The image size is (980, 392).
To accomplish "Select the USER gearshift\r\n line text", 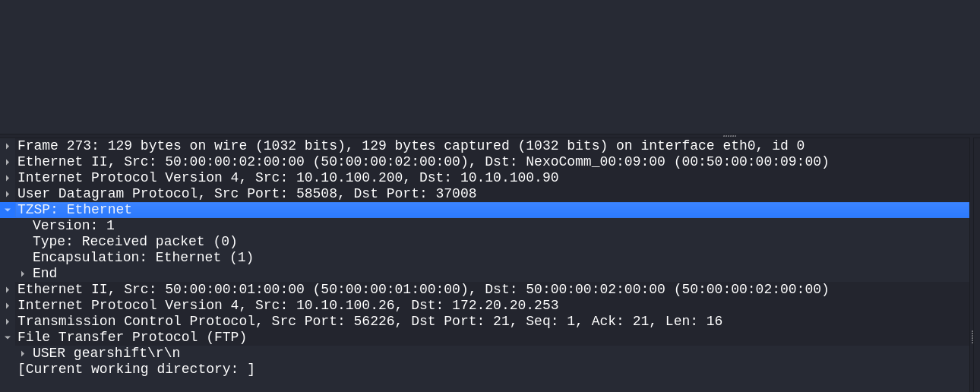I will coord(106,353).
